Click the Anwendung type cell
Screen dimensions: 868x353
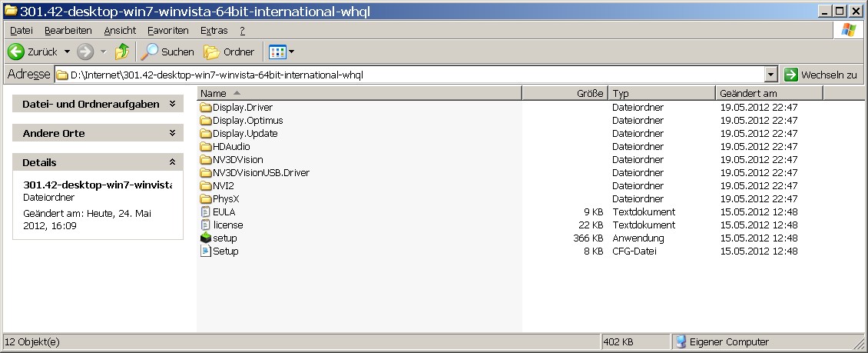coord(638,238)
